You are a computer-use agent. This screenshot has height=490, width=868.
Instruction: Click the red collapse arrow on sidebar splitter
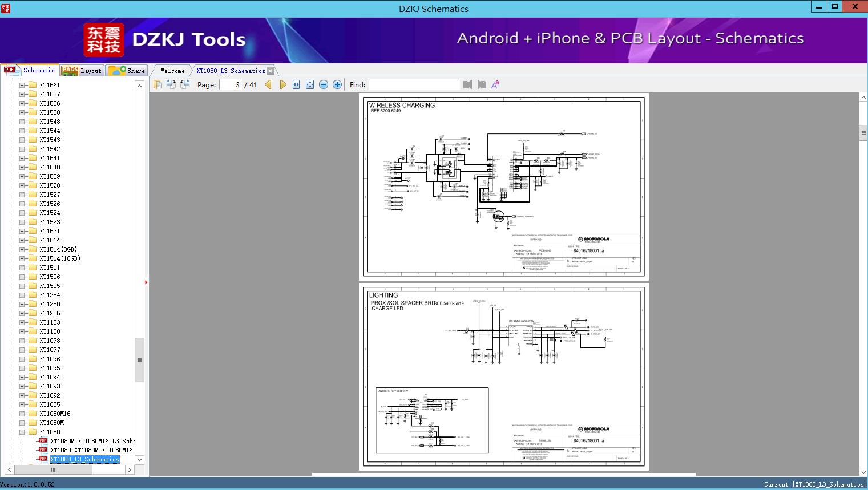click(146, 282)
